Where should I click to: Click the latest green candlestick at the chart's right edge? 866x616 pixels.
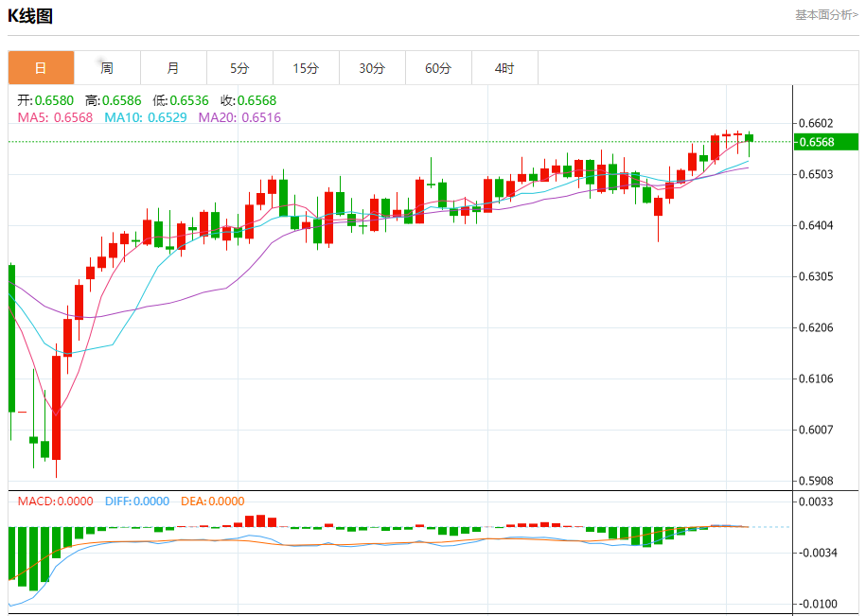click(749, 138)
